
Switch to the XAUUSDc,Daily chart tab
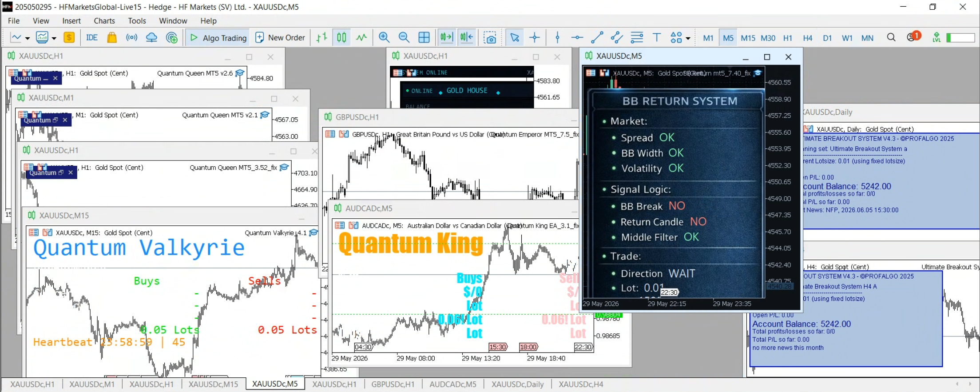click(518, 384)
